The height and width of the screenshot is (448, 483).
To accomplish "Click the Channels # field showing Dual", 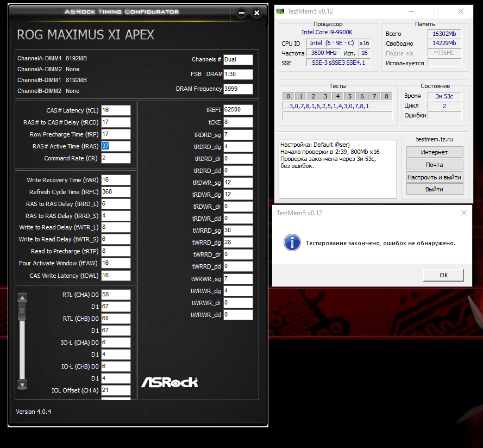I will click(238, 59).
